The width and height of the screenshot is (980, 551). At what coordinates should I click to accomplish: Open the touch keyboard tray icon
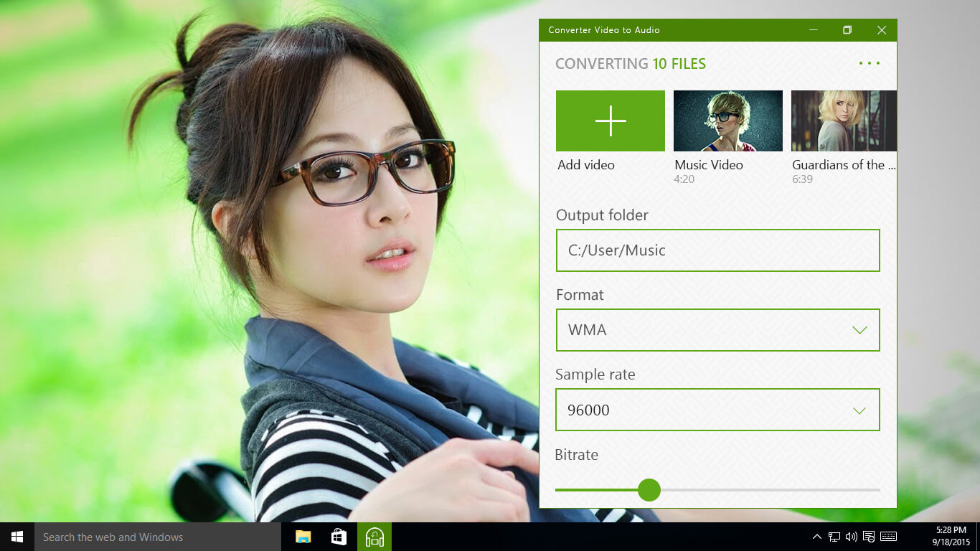pos(888,537)
